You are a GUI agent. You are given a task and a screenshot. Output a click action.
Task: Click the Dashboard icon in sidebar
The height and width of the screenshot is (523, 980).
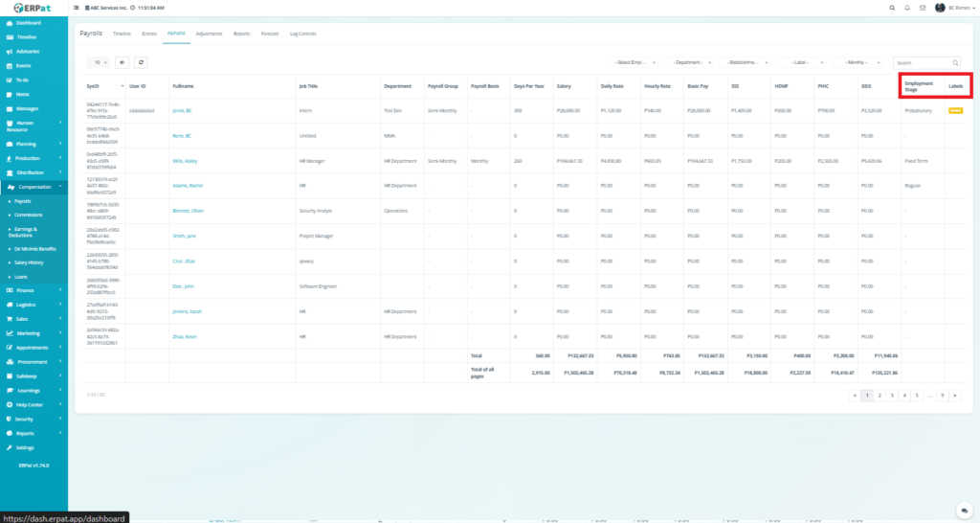[x=9, y=21]
